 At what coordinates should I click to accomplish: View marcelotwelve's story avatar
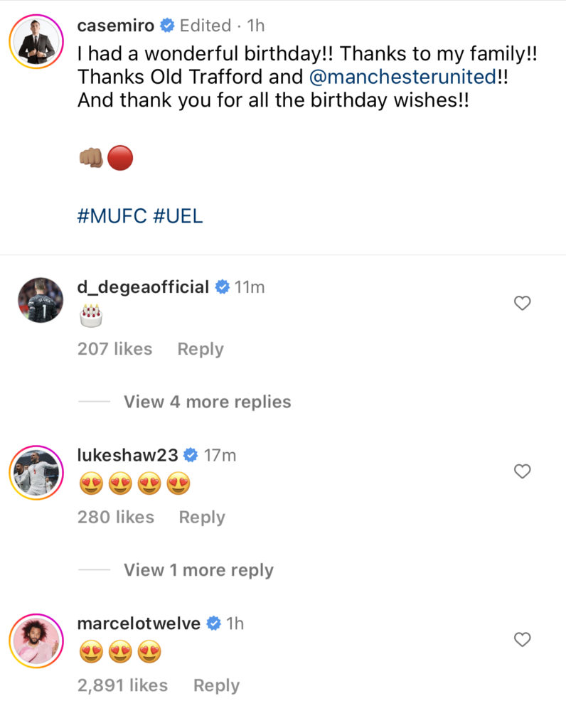[x=36, y=641]
